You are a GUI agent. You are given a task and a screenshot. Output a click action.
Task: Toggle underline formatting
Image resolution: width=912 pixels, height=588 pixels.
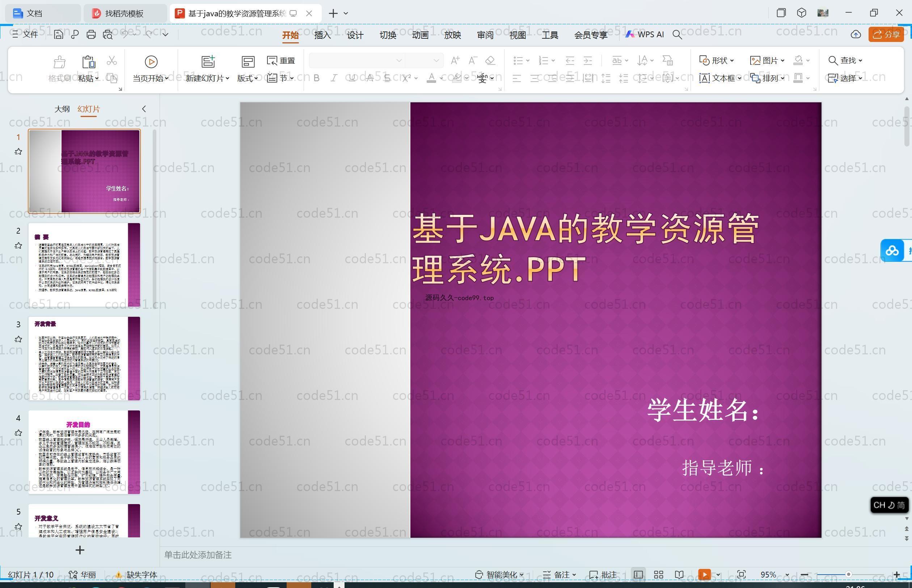coord(352,78)
